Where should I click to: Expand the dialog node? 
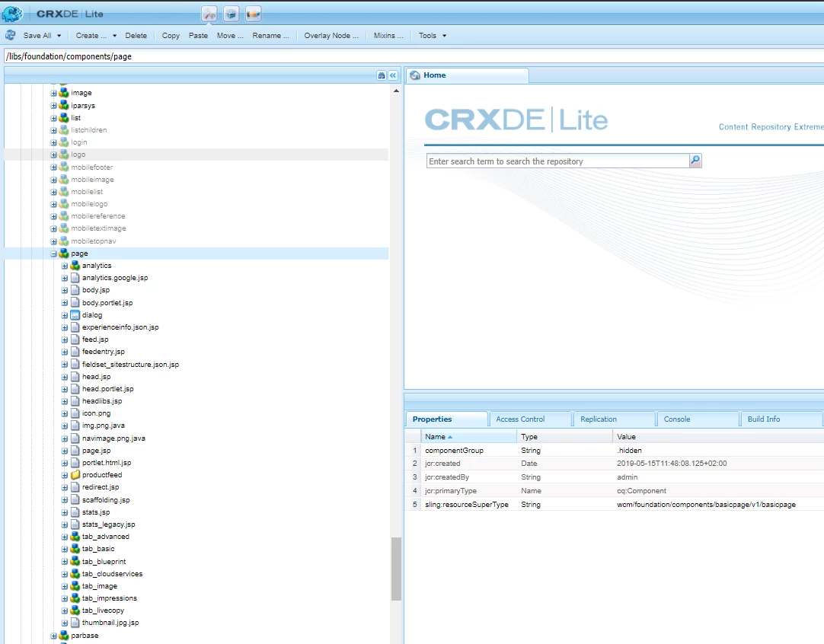pos(65,315)
